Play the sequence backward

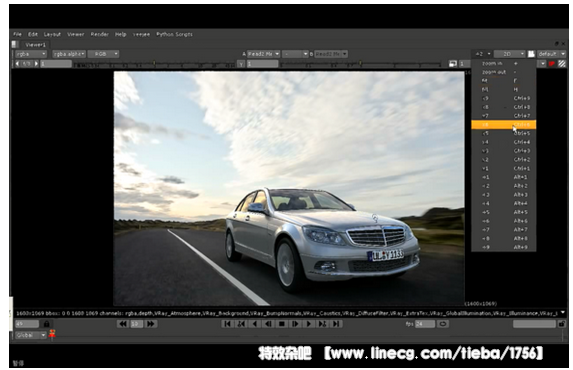pyautogui.click(x=255, y=324)
